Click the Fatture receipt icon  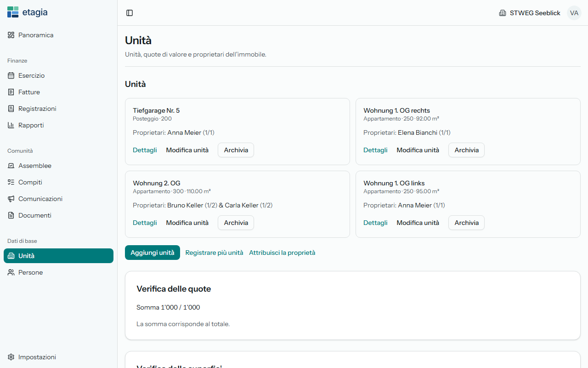tap(11, 92)
